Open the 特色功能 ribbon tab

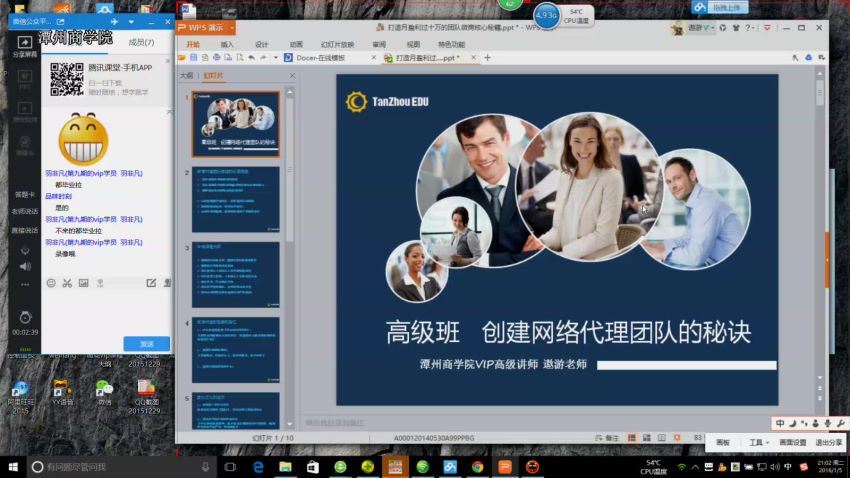451,44
